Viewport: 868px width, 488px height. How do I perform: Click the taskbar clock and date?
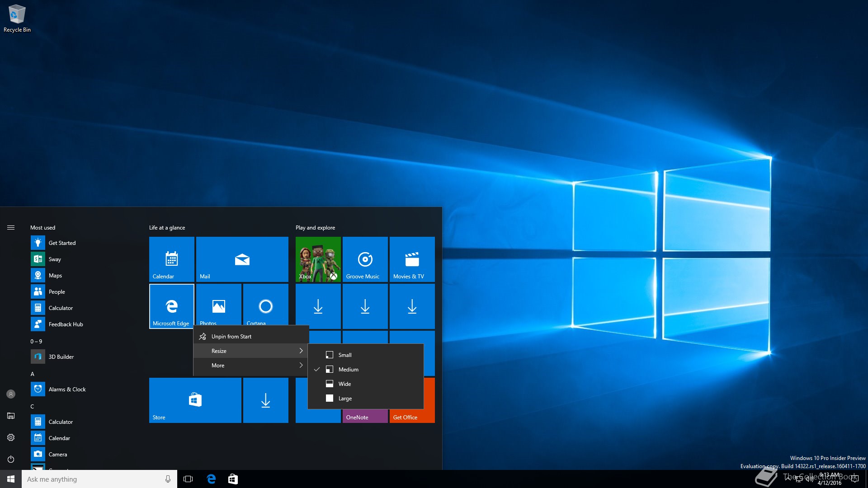(830, 479)
